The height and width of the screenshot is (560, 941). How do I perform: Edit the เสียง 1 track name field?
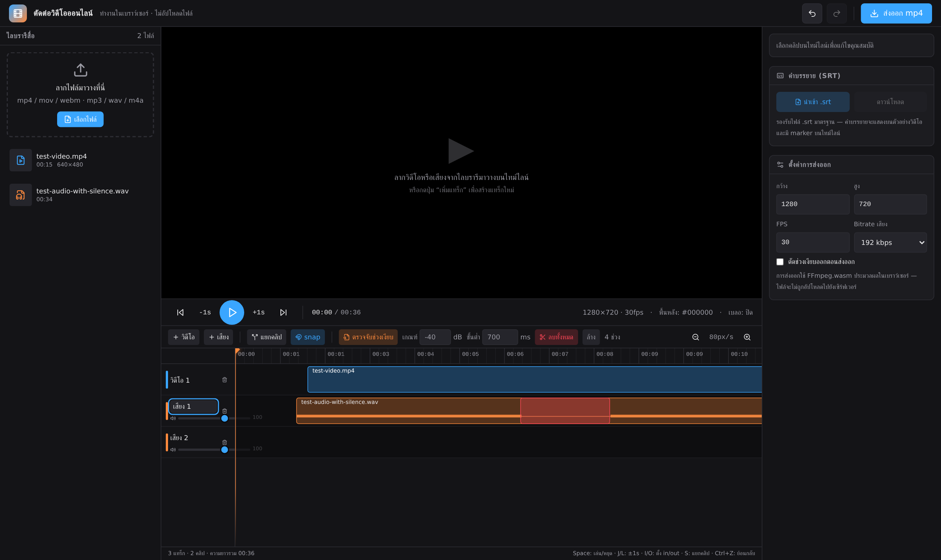193,407
